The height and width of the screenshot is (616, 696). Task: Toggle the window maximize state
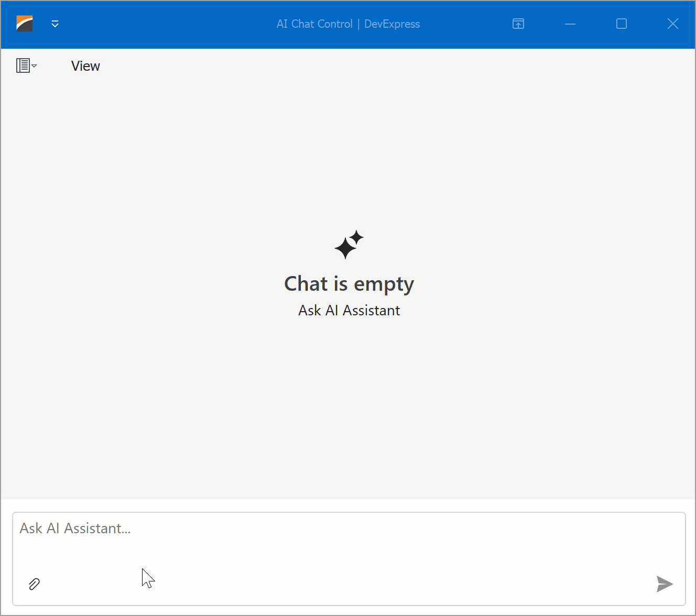click(x=621, y=24)
